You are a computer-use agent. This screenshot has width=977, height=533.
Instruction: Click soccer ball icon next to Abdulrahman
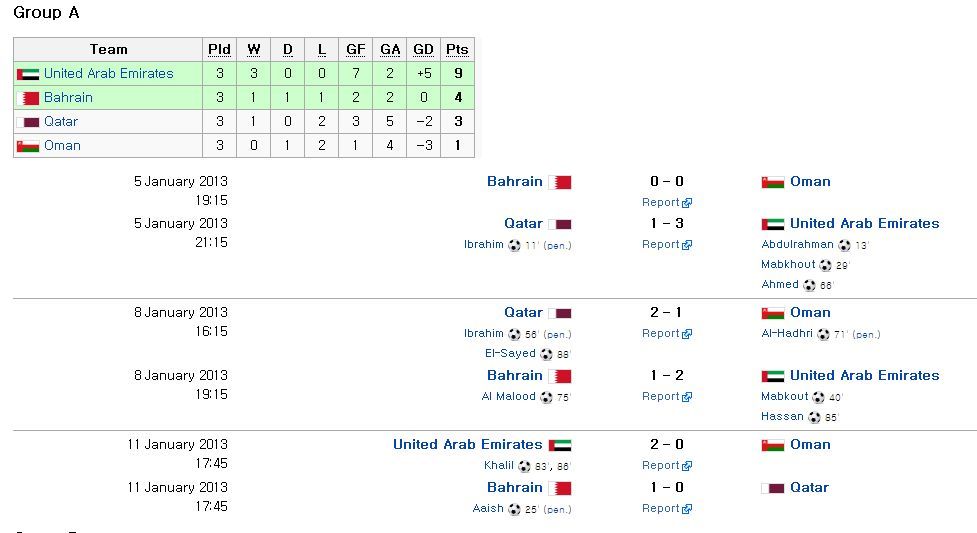click(844, 245)
